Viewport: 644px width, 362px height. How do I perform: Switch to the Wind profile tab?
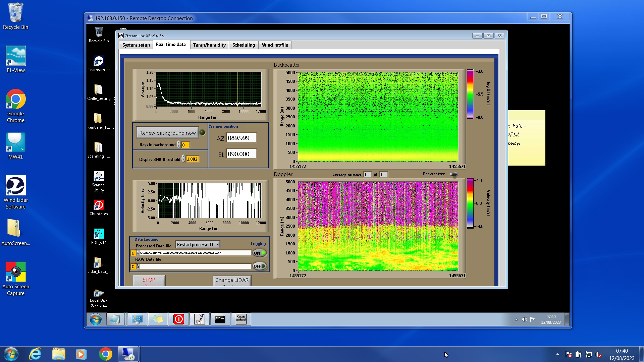click(x=275, y=45)
